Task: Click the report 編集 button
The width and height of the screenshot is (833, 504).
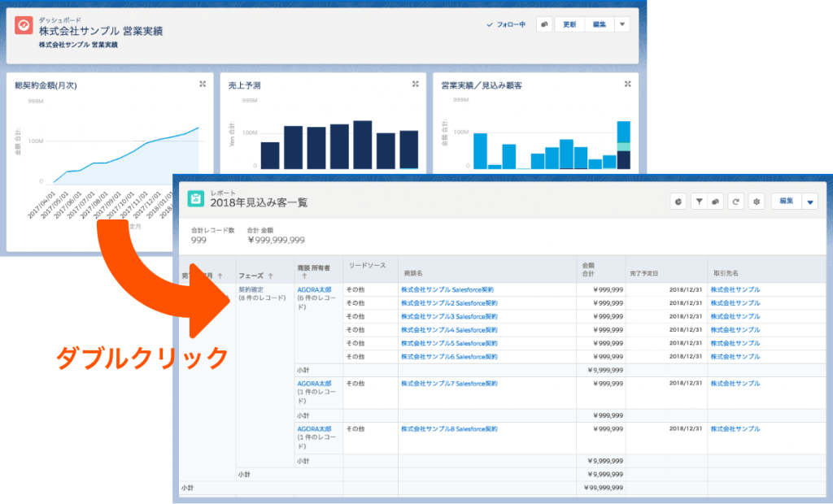Action: click(787, 202)
